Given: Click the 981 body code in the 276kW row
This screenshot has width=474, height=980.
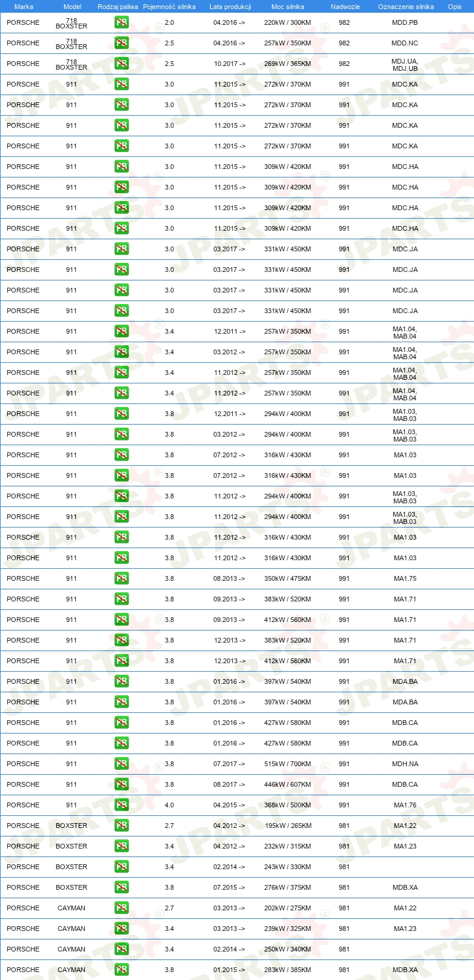Looking at the screenshot, I should point(344,887).
